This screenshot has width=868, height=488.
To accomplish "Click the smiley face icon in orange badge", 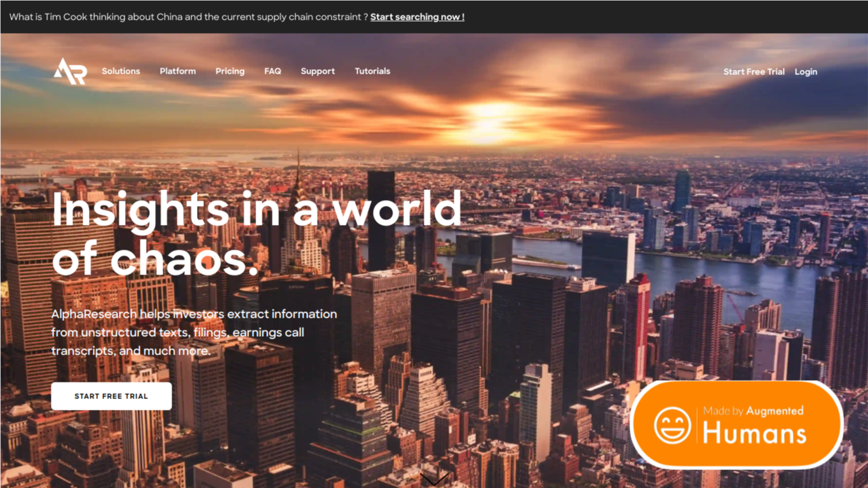I will (672, 424).
